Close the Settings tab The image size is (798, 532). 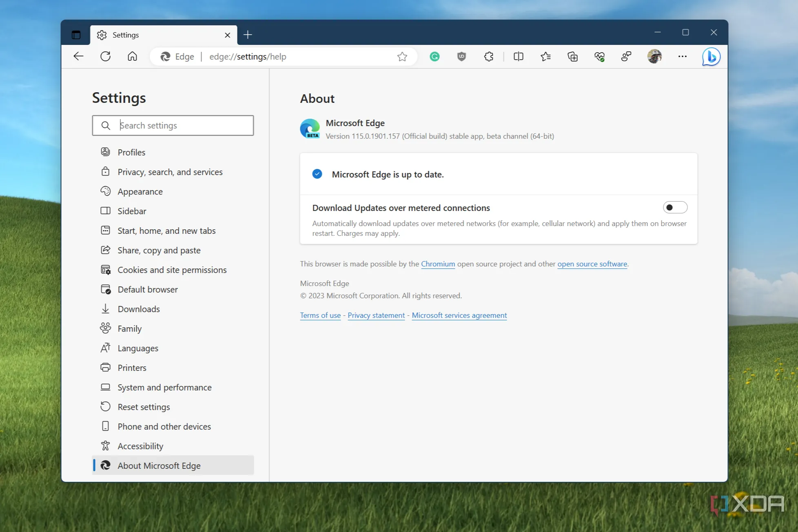click(x=227, y=35)
